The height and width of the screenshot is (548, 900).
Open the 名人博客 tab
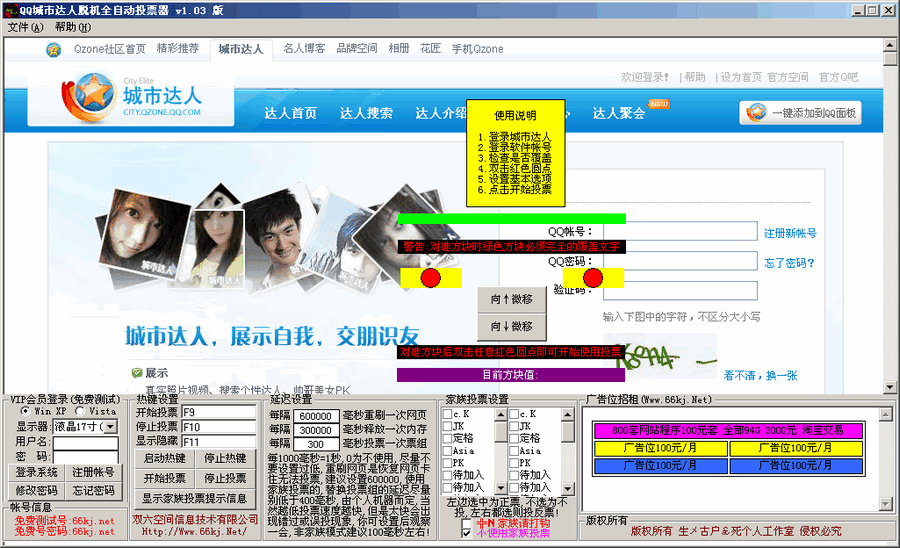point(304,49)
